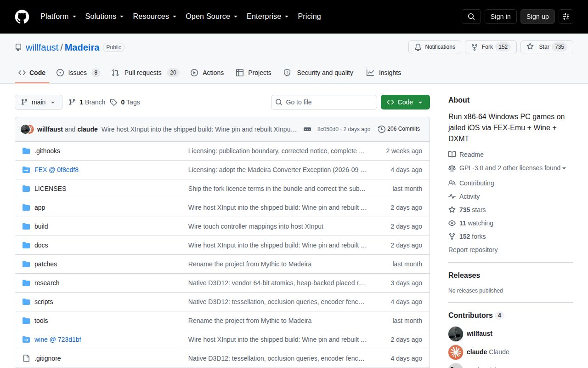Click the patches folder icon
This screenshot has height=368, width=588.
(x=26, y=264)
